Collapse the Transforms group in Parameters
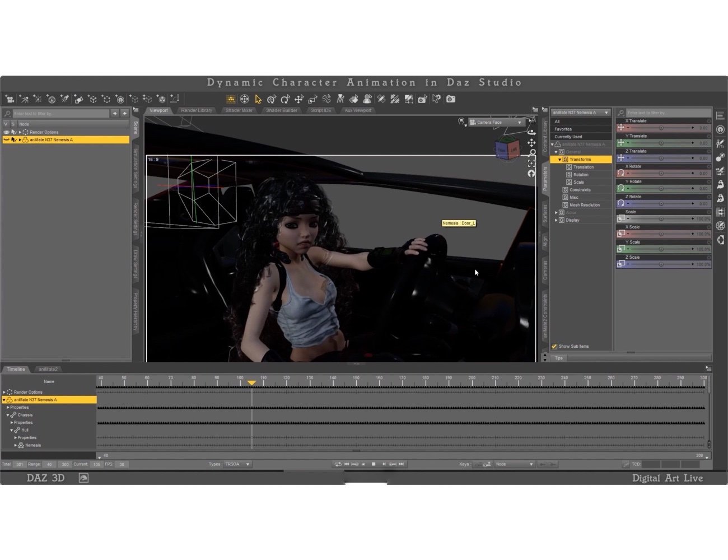The width and height of the screenshot is (728, 560). (x=559, y=159)
